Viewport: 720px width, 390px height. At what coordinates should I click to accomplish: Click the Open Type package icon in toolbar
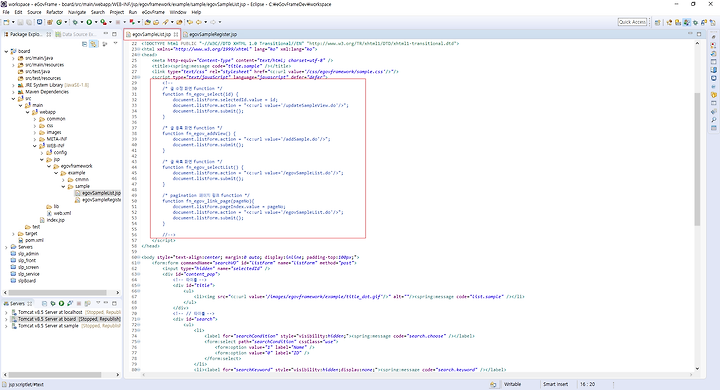coord(148,22)
